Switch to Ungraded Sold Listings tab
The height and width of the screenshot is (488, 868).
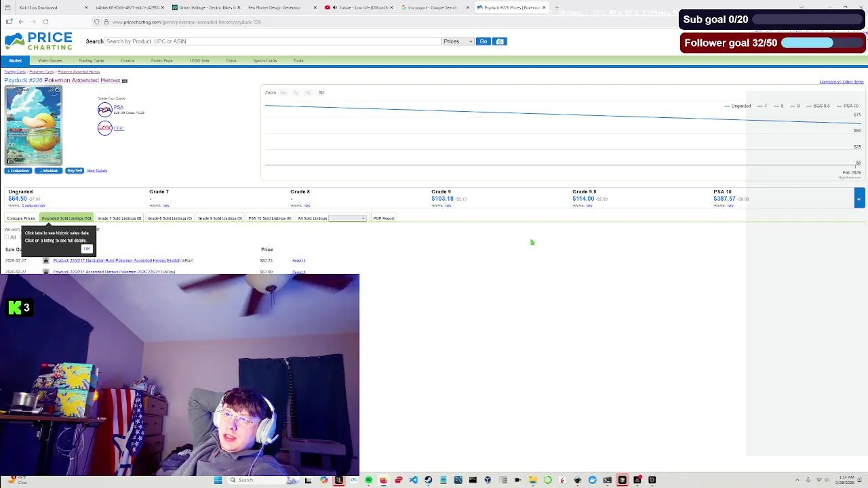coord(66,218)
